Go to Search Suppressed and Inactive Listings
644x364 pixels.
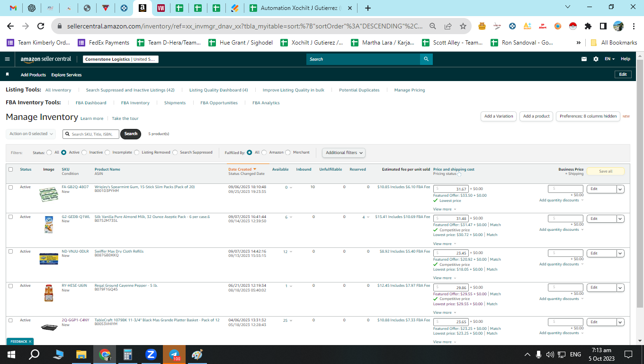pyautogui.click(x=130, y=90)
